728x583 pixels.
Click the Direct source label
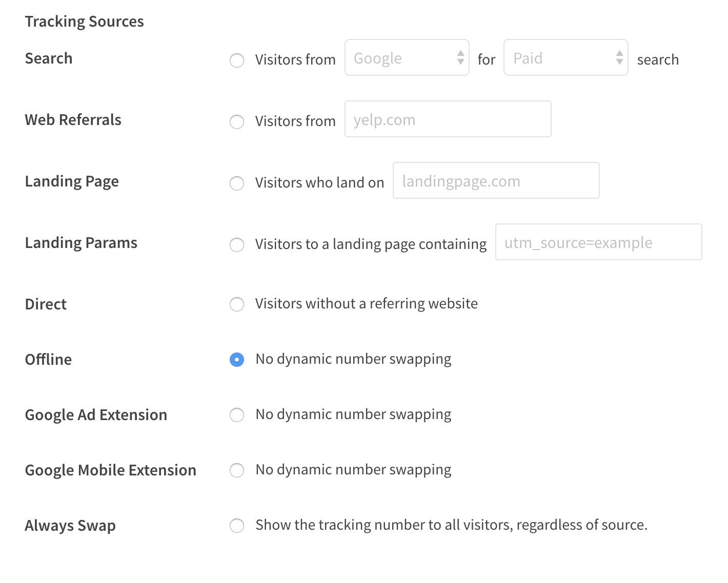pos(46,304)
